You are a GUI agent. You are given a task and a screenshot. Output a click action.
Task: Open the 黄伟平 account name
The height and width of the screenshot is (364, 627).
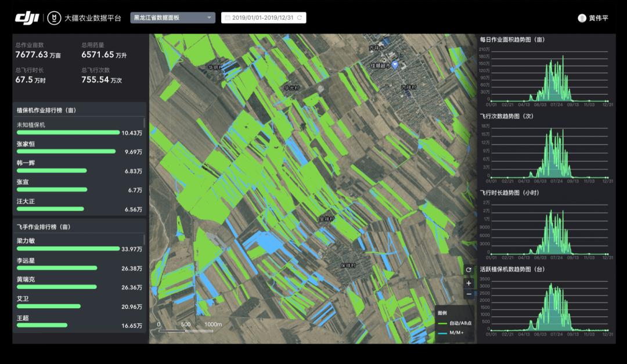tap(598, 18)
